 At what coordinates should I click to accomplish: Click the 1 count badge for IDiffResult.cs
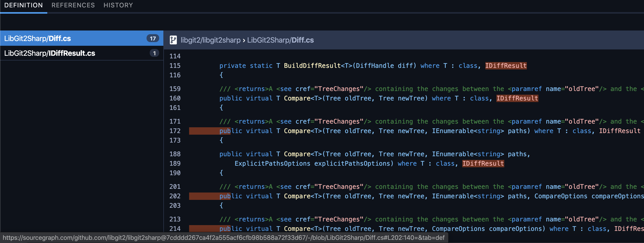pyautogui.click(x=154, y=53)
